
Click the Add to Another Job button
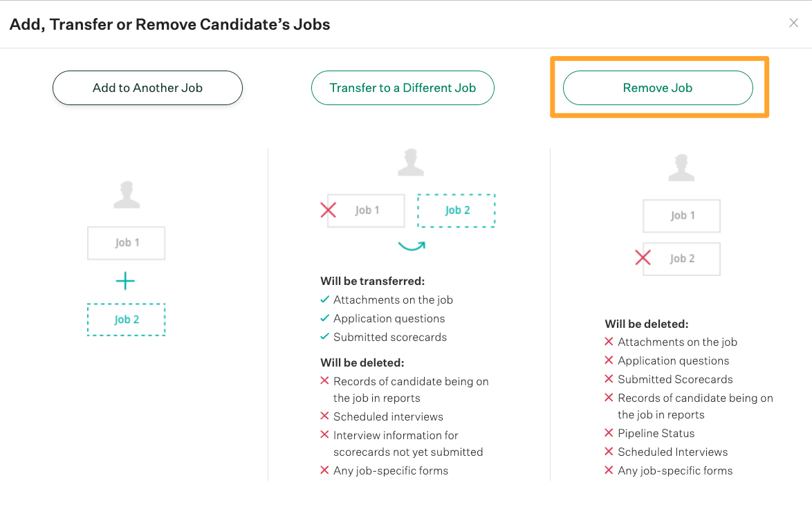[147, 88]
